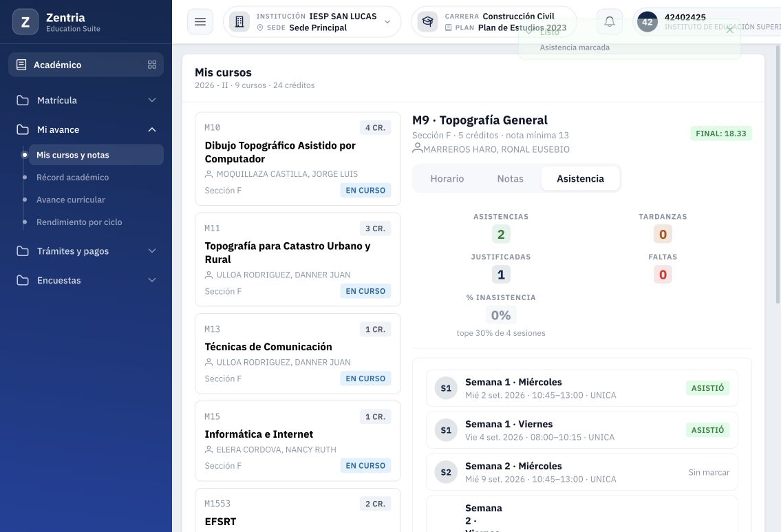The height and width of the screenshot is (532, 781).
Task: Click the hamburger menu icon
Action: point(200,22)
